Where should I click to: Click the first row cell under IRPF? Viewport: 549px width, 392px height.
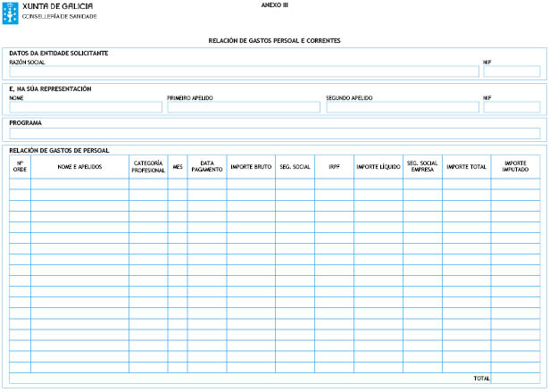point(334,184)
